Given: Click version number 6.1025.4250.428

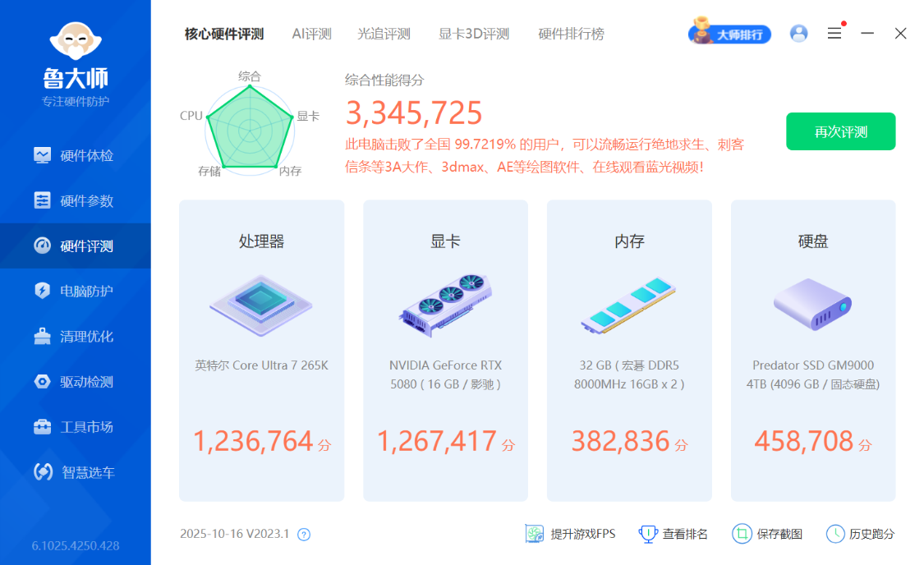Looking at the screenshot, I should point(76,545).
